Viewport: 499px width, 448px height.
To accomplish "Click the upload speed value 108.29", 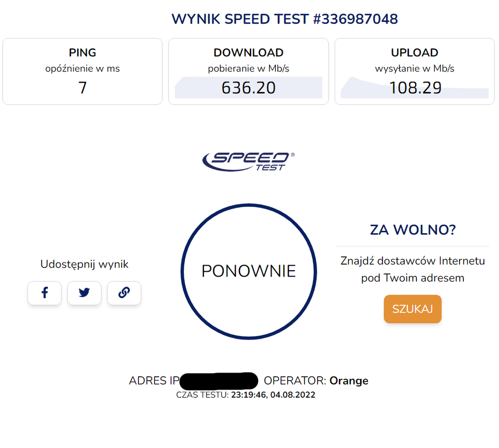I will [415, 88].
